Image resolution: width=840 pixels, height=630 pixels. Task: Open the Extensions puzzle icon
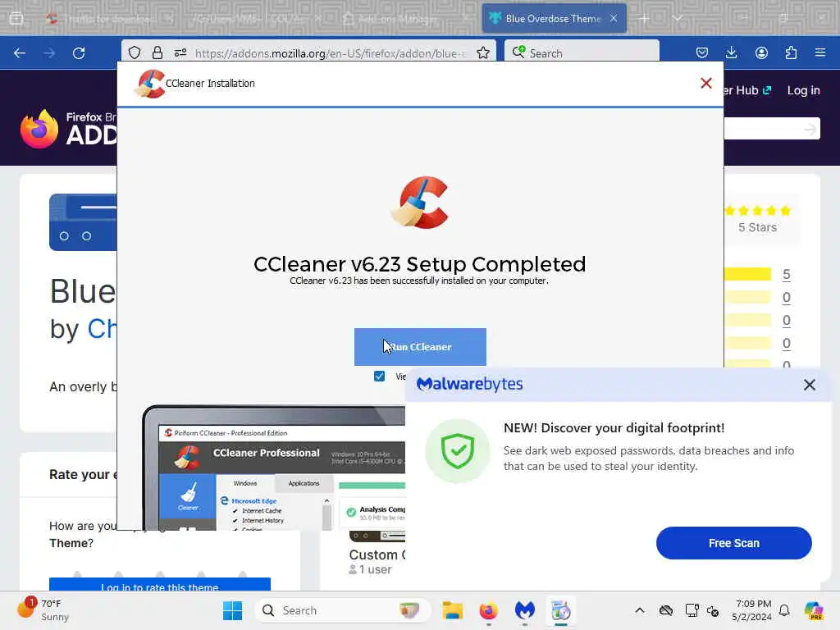(x=791, y=52)
